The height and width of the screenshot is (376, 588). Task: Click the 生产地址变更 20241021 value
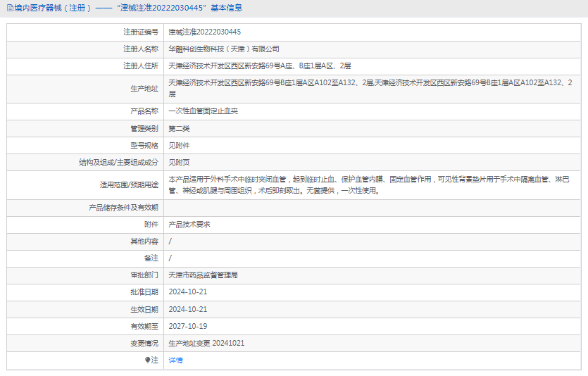[x=206, y=344]
